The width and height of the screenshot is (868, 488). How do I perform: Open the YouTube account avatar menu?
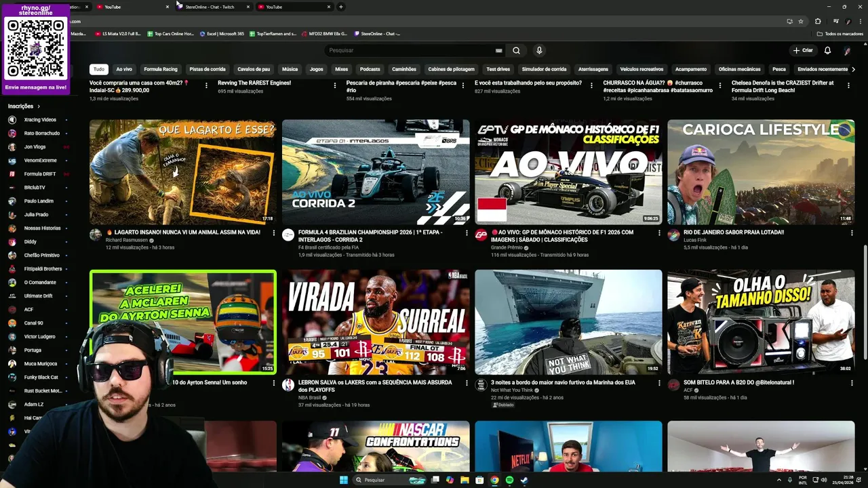[x=847, y=50]
